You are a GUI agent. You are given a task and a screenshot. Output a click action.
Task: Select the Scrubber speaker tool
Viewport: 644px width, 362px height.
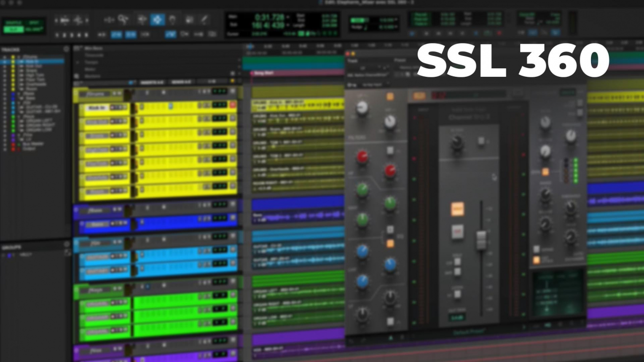(189, 20)
